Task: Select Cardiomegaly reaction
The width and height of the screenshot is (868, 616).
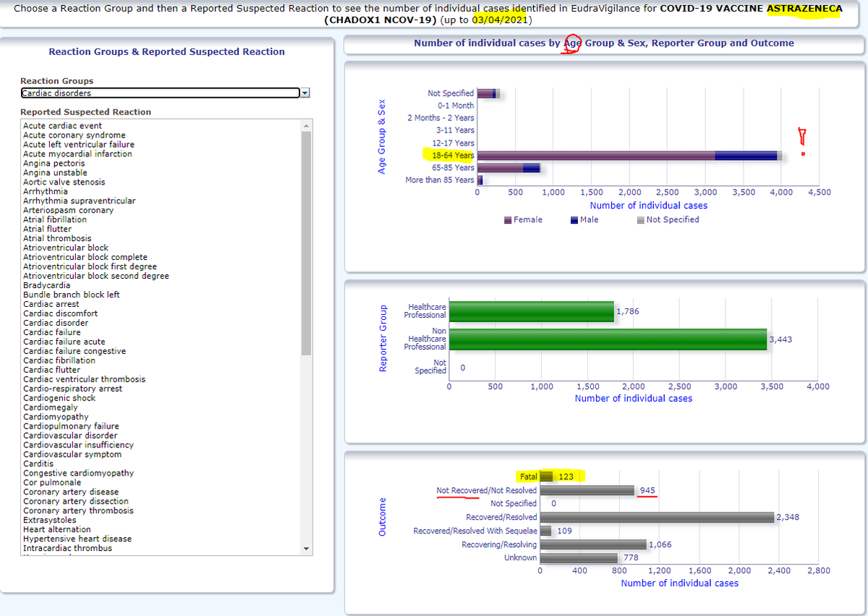Action: 50,408
